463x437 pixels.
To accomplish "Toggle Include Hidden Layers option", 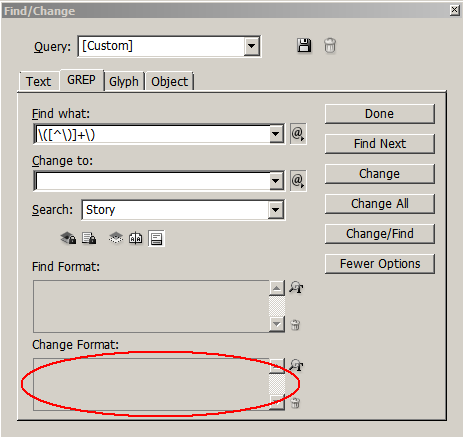I will click(x=116, y=238).
